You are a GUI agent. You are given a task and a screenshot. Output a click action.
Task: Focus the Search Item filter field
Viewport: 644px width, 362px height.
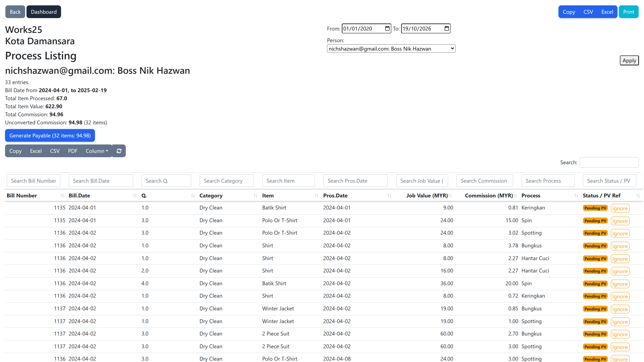(x=288, y=181)
